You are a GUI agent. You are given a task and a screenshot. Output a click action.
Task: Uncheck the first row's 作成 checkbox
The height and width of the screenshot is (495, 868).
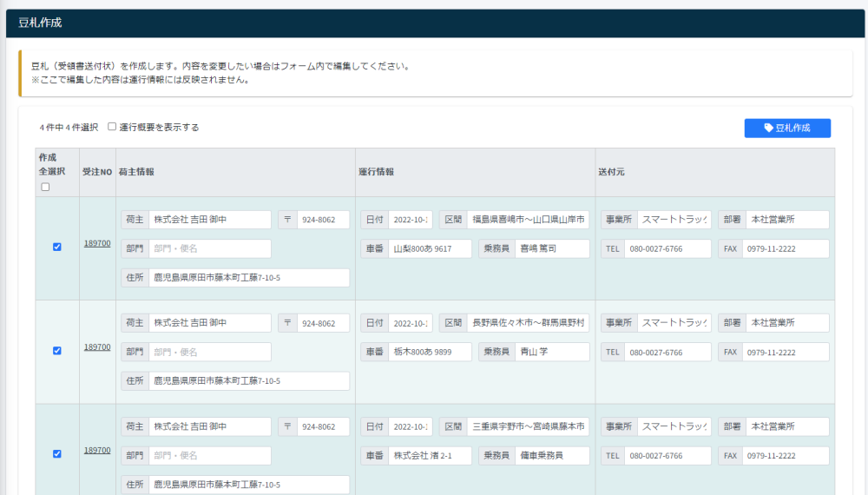click(x=57, y=247)
